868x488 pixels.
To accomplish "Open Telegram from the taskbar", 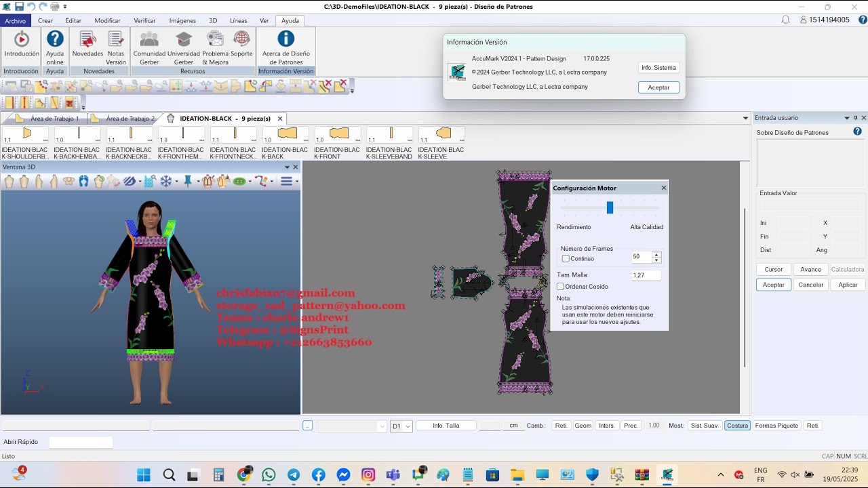I will 294,474.
